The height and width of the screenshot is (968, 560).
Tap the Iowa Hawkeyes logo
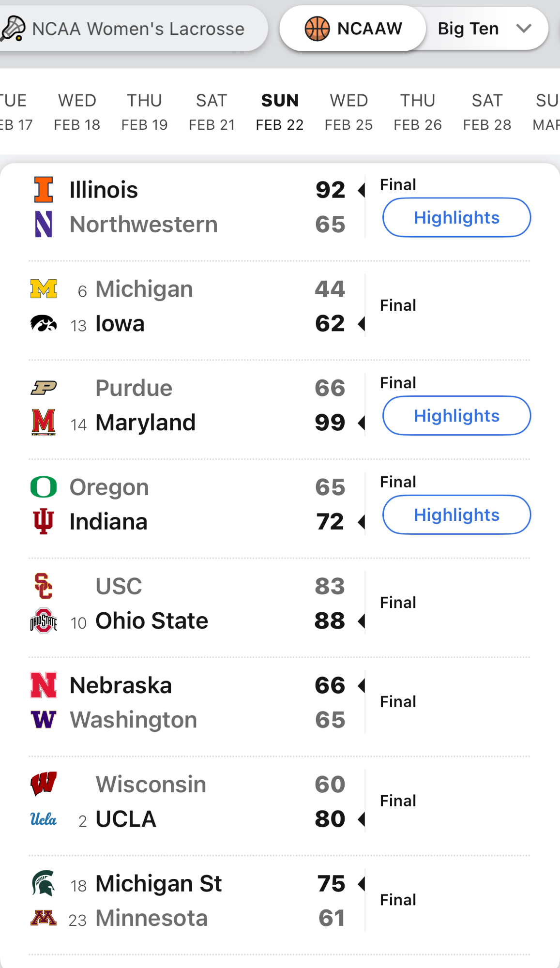44,323
